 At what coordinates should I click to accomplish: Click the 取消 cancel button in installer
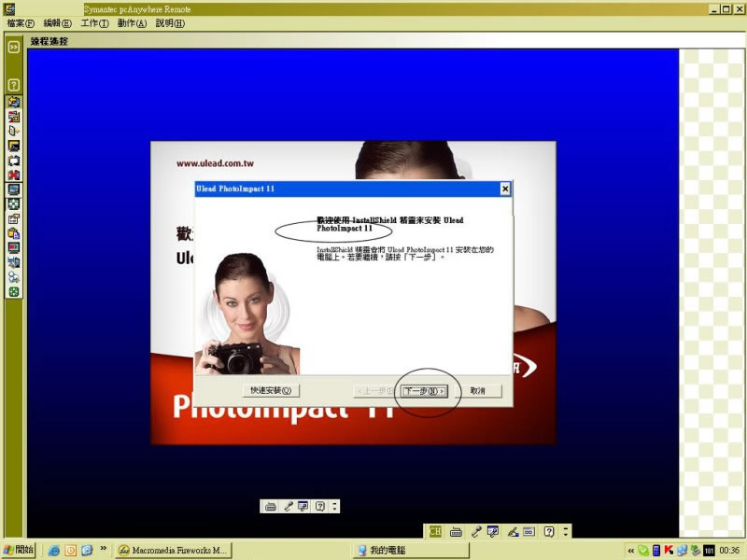477,391
